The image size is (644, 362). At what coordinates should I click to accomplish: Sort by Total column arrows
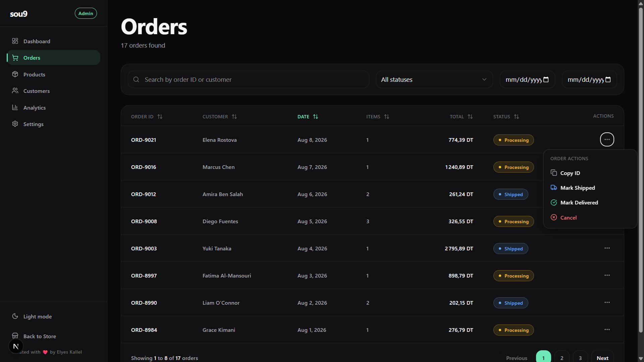(470, 117)
